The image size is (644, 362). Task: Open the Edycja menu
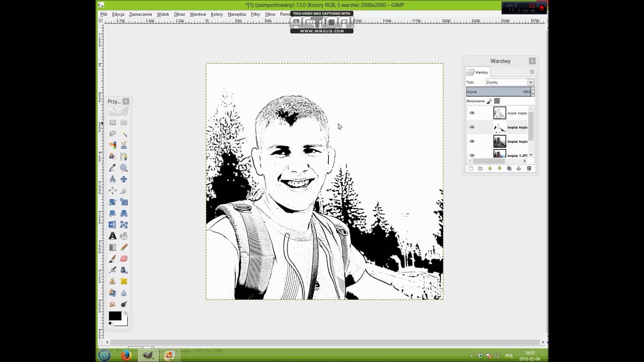pos(118,14)
